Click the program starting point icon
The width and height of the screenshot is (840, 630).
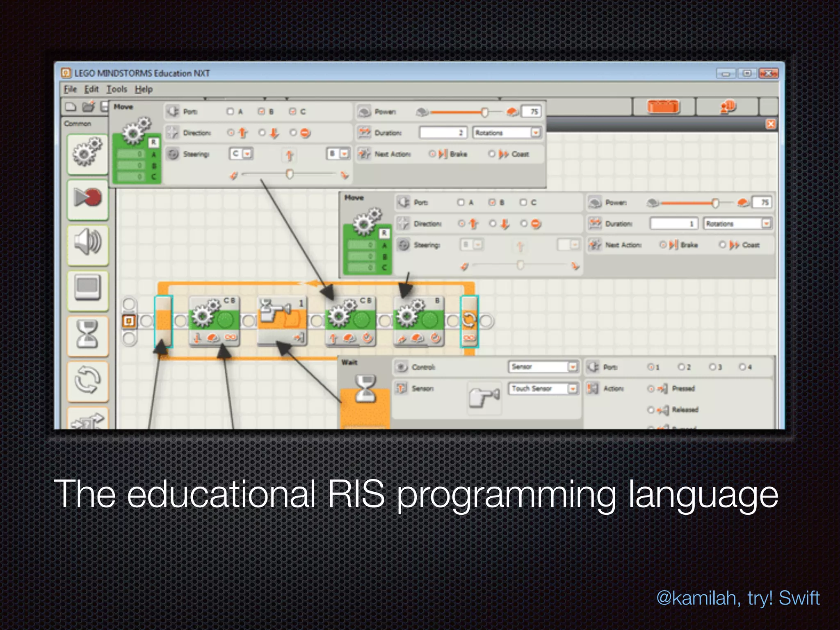pyautogui.click(x=129, y=321)
